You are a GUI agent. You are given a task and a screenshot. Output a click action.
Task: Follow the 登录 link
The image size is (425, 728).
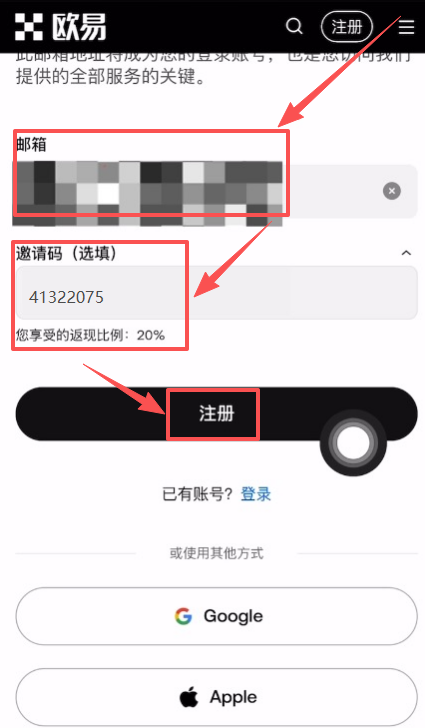tap(256, 494)
